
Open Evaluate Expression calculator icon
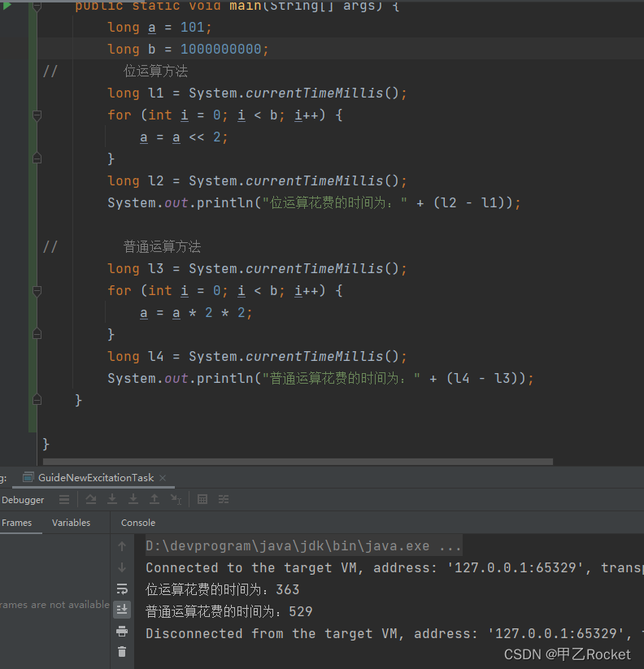tap(202, 499)
